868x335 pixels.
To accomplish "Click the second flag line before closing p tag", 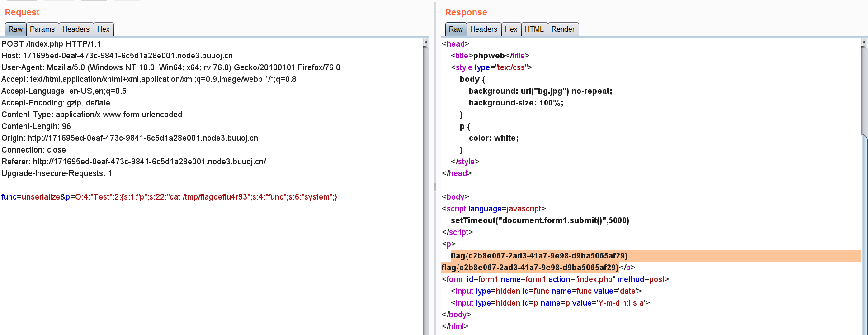I will pos(530,268).
